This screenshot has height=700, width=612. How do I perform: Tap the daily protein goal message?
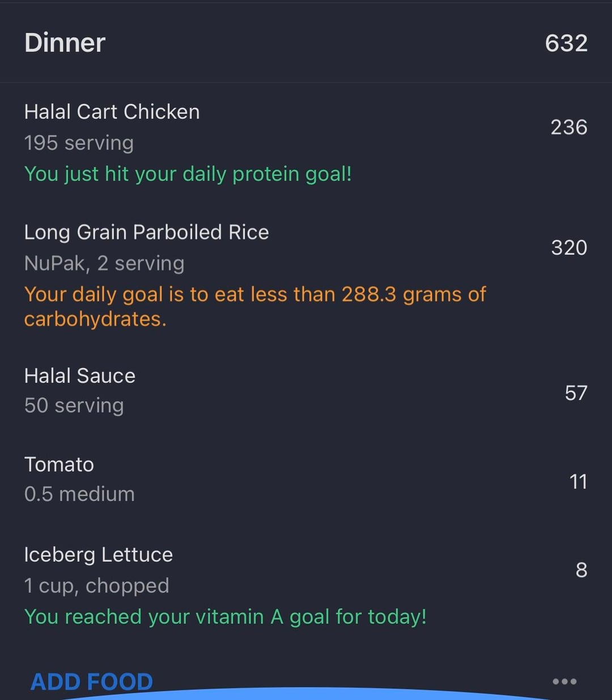(x=188, y=174)
